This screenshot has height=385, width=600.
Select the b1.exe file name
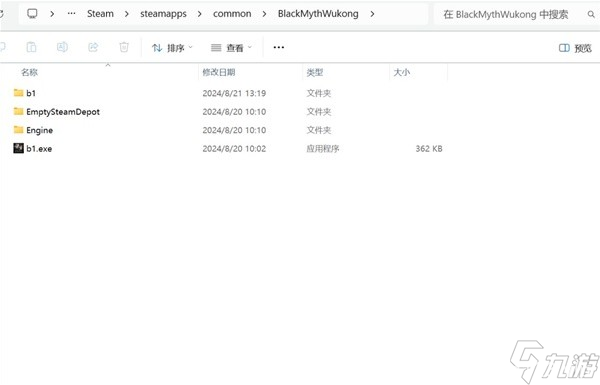click(39, 148)
